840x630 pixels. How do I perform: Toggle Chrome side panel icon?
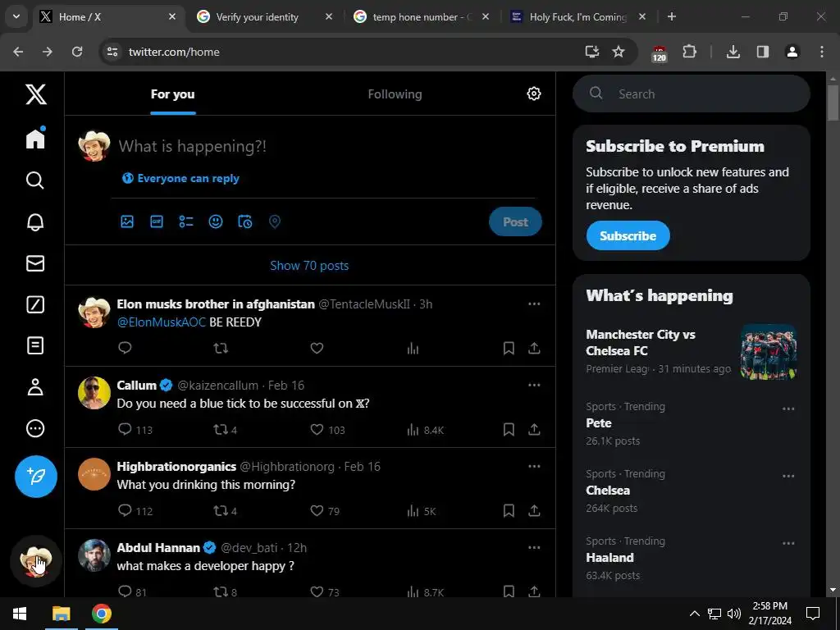point(762,52)
